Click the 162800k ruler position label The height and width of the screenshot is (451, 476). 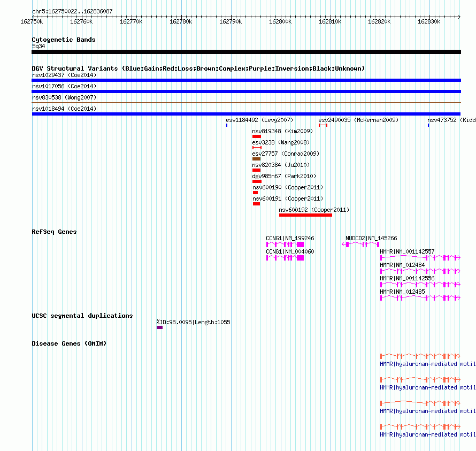coord(280,22)
